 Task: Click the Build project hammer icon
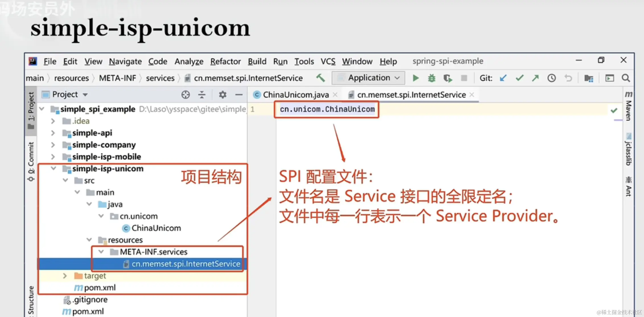pyautogui.click(x=321, y=78)
